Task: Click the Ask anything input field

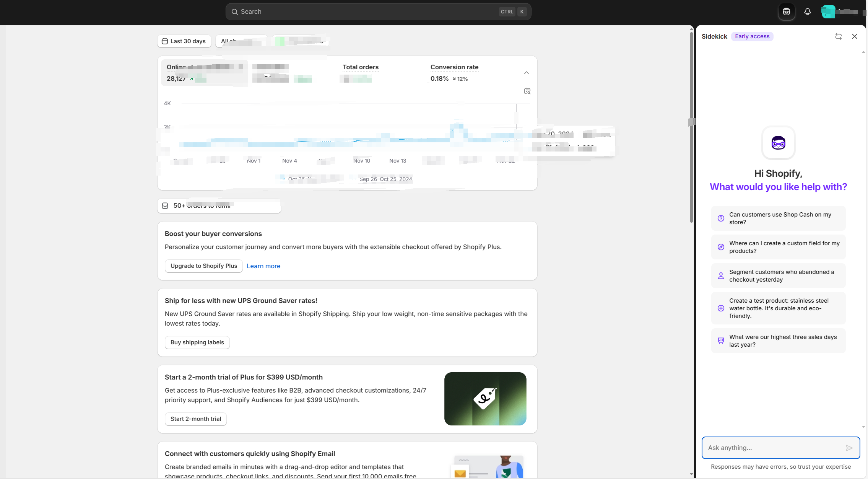Action: (772, 448)
